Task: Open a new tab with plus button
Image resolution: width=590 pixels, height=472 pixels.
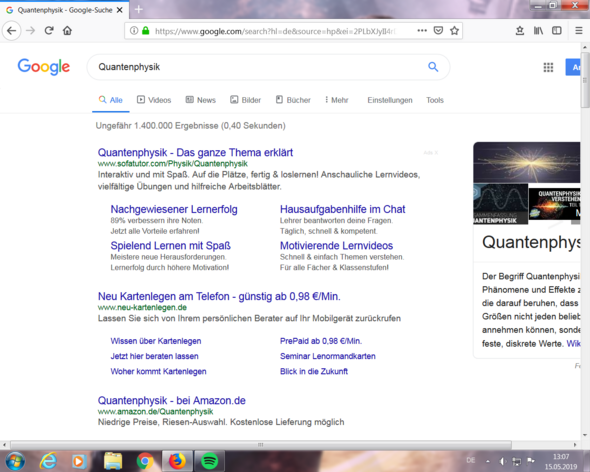Action: 139,9
